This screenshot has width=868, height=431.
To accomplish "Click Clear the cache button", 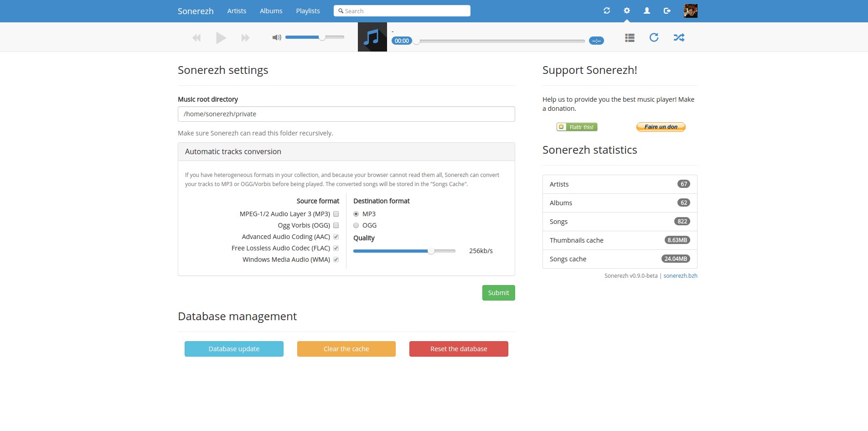I will tap(346, 349).
